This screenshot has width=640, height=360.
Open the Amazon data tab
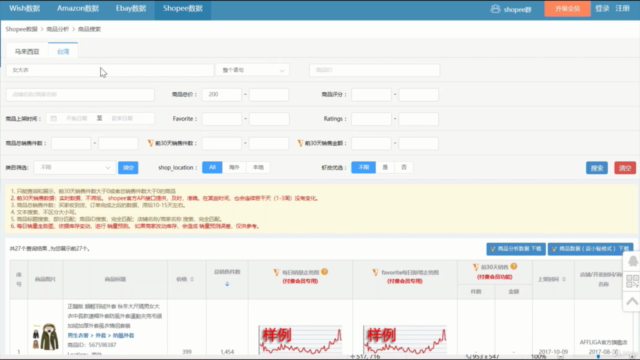78,9
